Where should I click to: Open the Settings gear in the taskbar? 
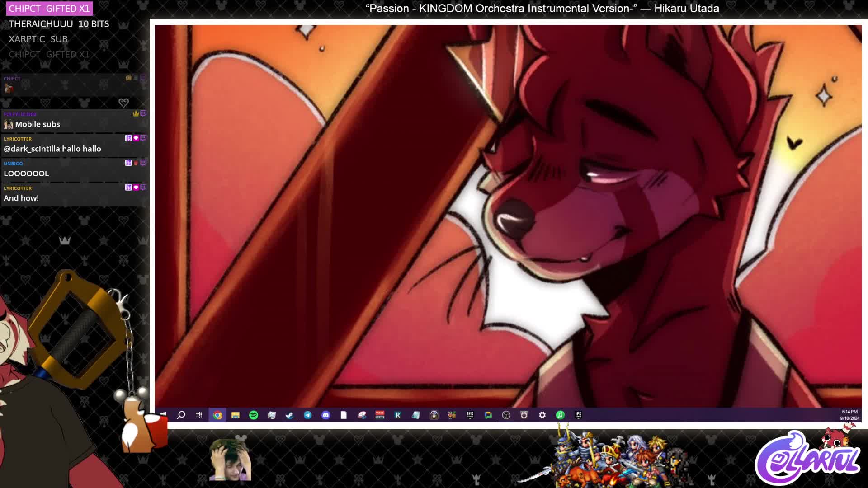(542, 415)
